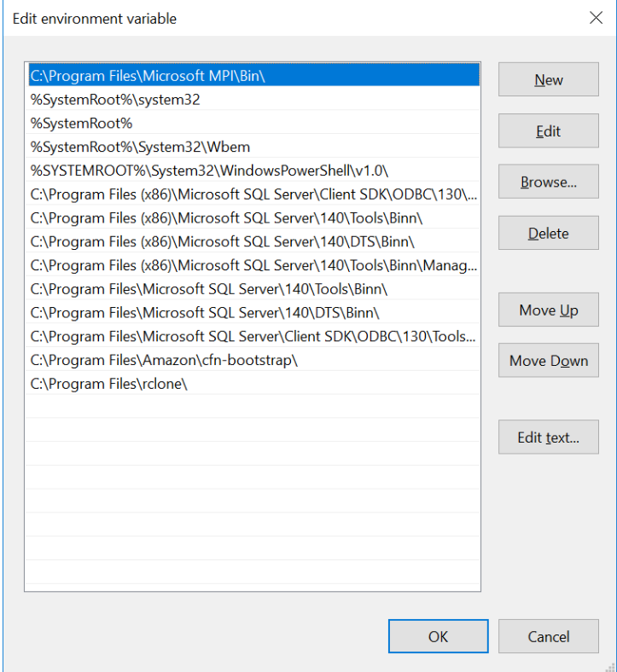The width and height of the screenshot is (617, 672).
Task: Click the New button
Action: tap(548, 79)
